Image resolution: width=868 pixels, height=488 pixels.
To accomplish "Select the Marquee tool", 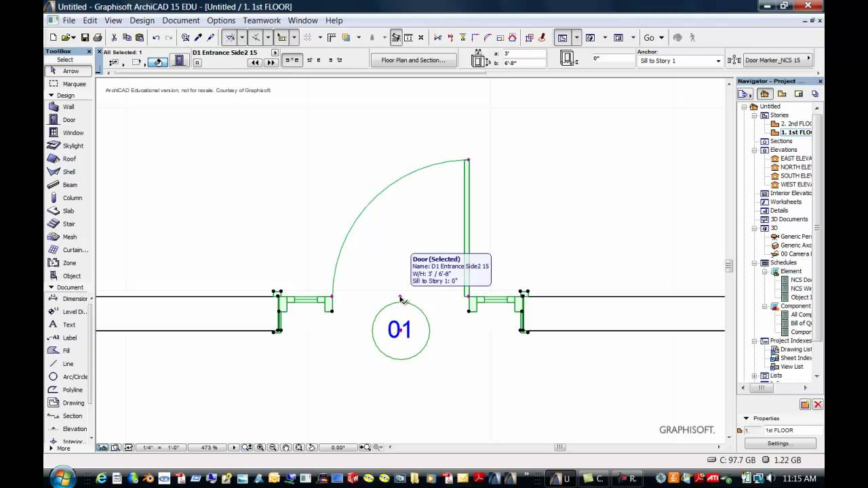I will pyautogui.click(x=68, y=84).
